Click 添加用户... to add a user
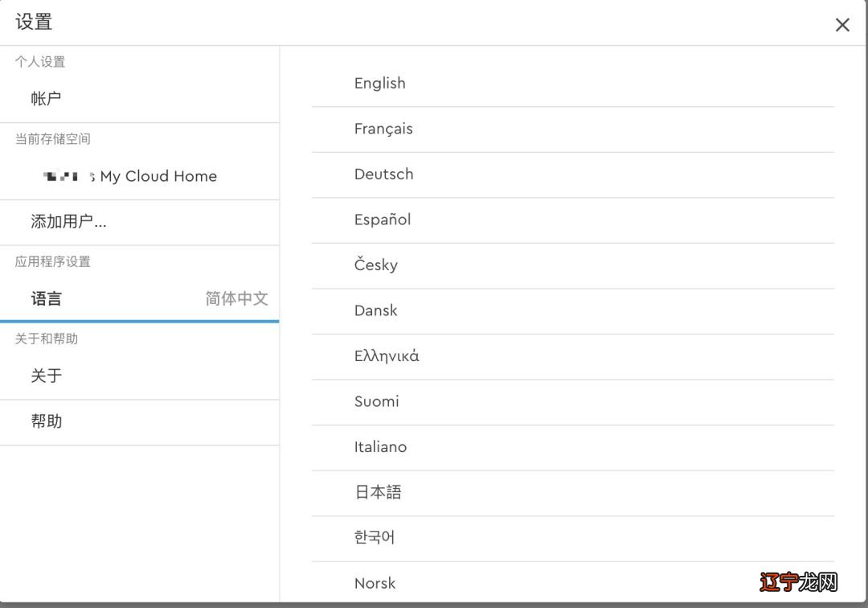This screenshot has width=868, height=608. pyautogui.click(x=68, y=222)
